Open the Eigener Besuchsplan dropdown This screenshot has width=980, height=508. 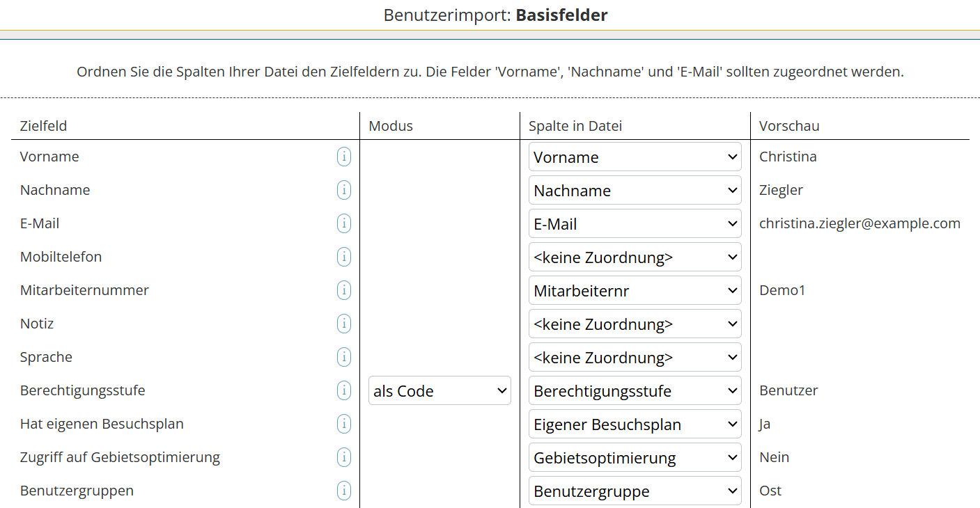[x=635, y=424]
